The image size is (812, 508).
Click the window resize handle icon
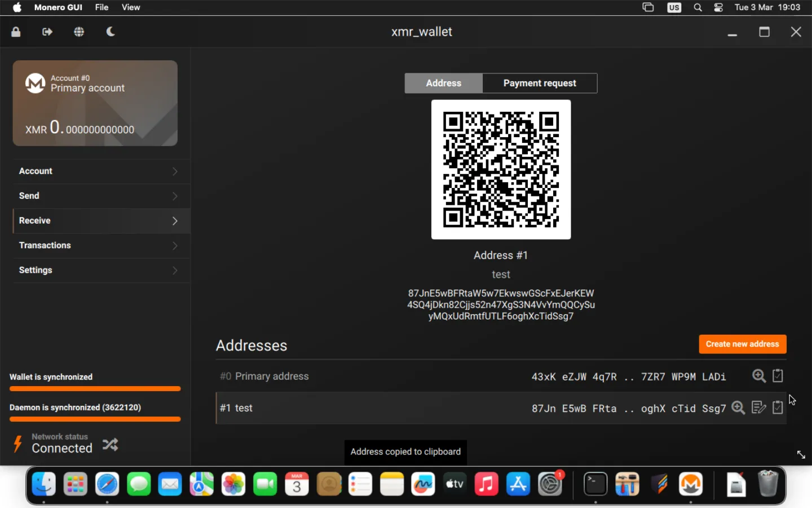click(x=801, y=455)
